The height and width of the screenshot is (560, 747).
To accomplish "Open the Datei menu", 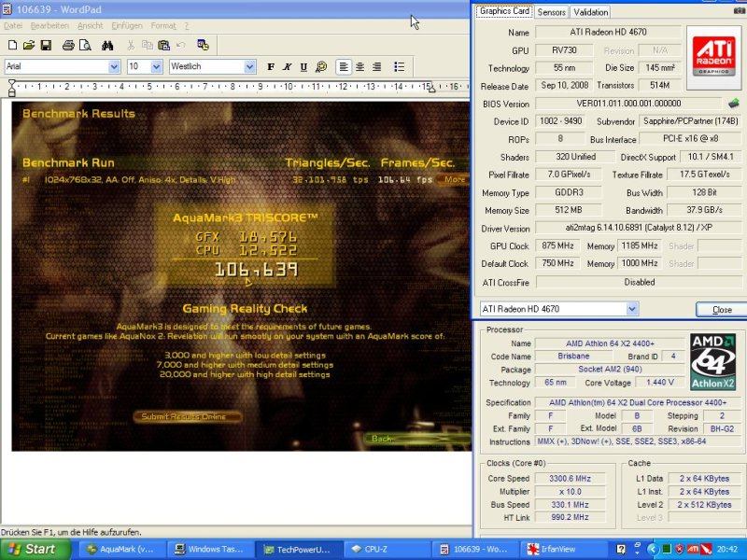I will coord(13,26).
